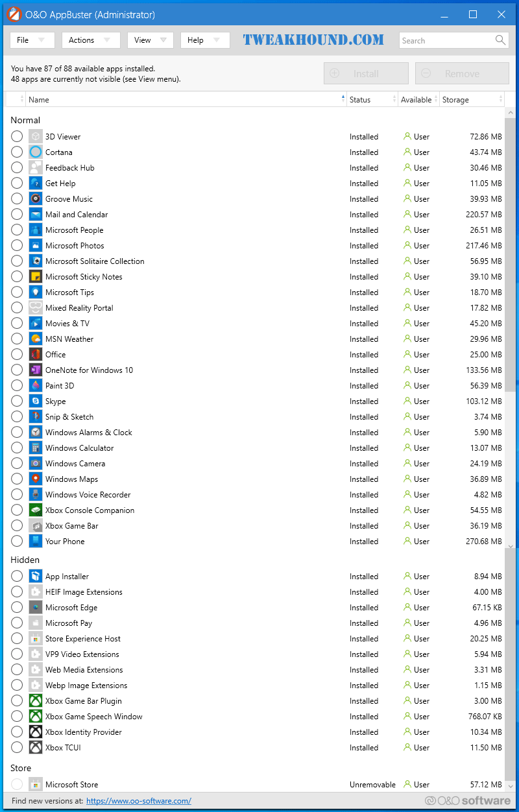Click the Hidden group header

click(25, 560)
